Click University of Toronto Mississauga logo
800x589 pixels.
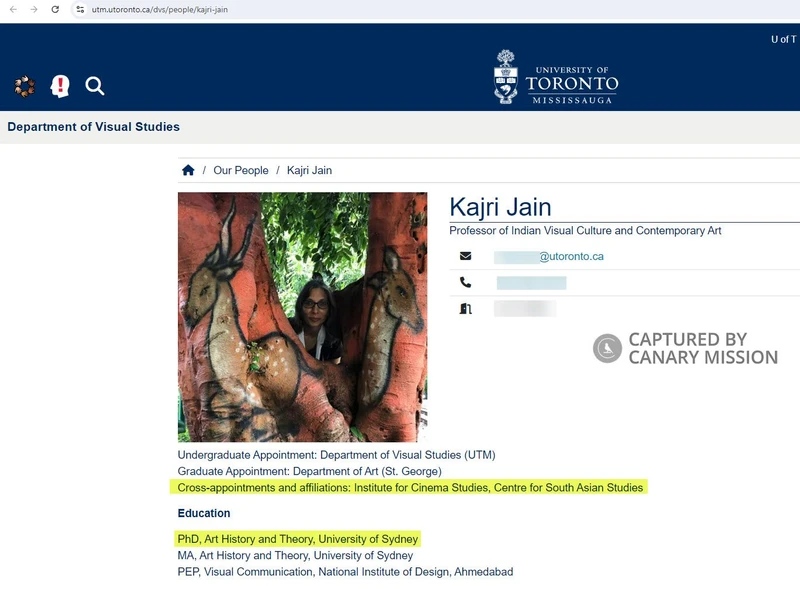(x=556, y=77)
